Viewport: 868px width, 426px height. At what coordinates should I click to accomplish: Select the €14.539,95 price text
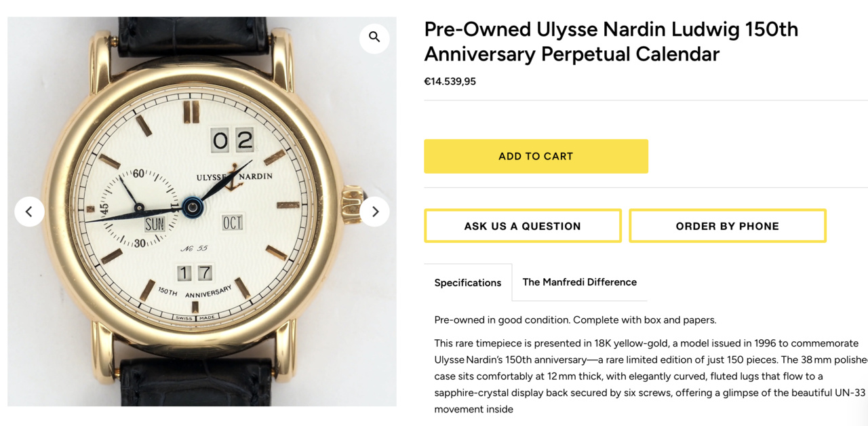(450, 81)
